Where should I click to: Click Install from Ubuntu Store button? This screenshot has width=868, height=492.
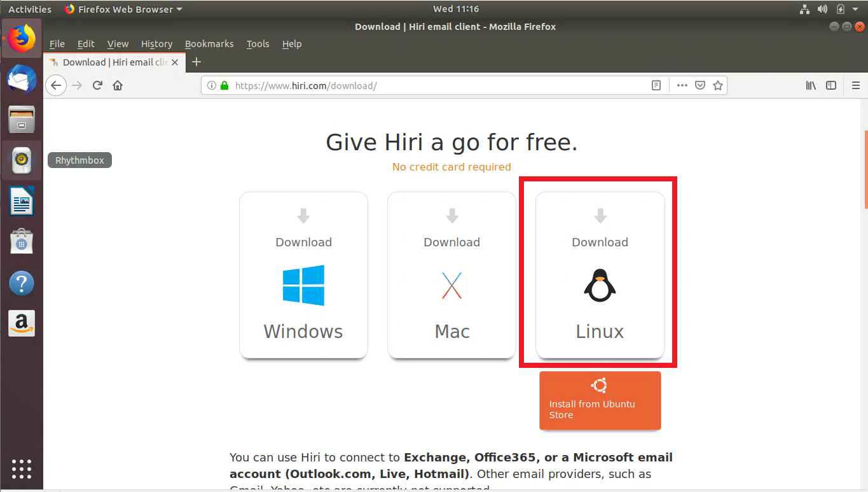click(600, 400)
